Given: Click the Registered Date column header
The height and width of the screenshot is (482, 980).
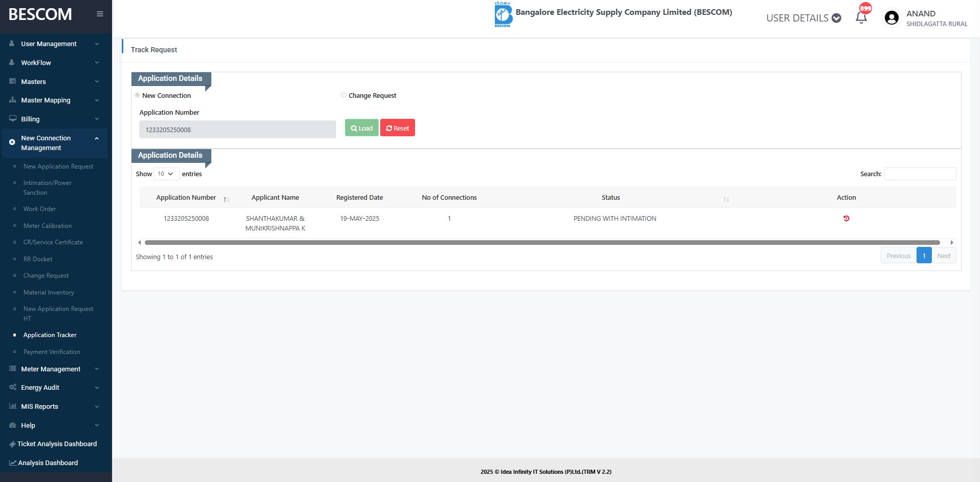Looking at the screenshot, I should [359, 198].
